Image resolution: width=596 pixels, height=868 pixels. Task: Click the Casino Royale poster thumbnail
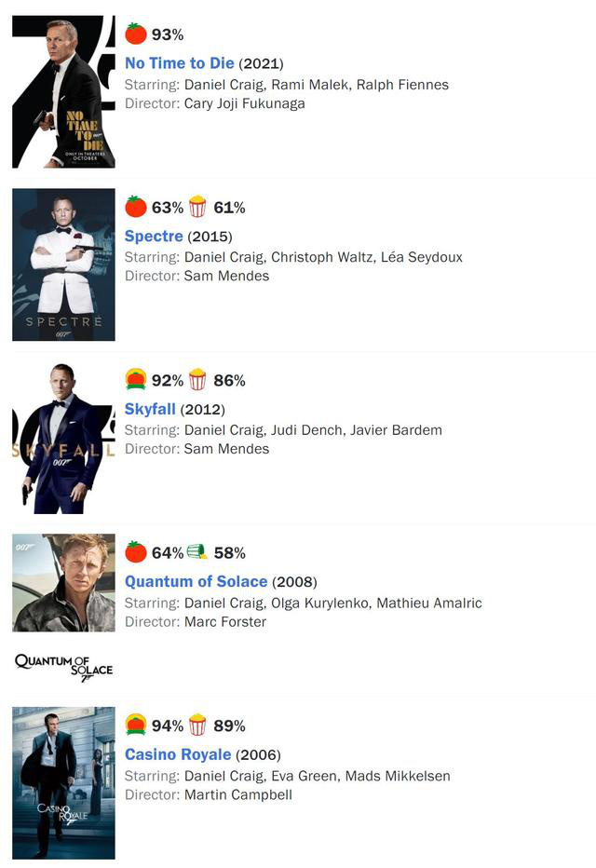(63, 783)
